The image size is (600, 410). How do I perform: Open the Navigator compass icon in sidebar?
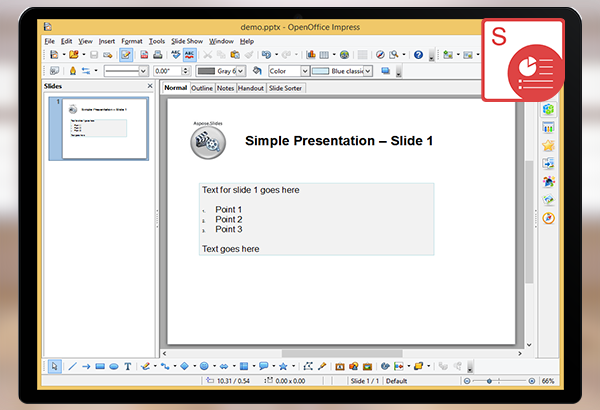point(548,218)
